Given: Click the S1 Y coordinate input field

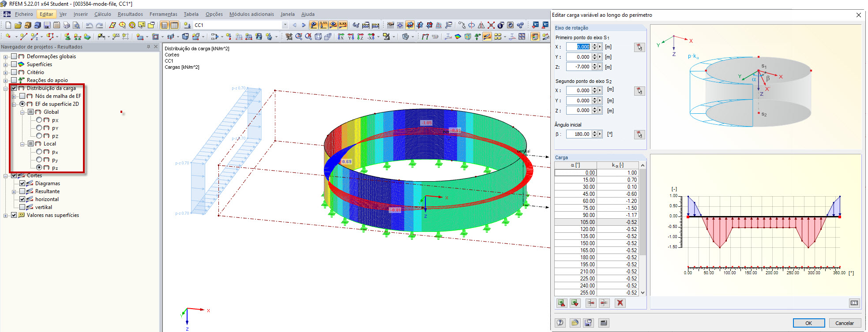Looking at the screenshot, I should (579, 57).
